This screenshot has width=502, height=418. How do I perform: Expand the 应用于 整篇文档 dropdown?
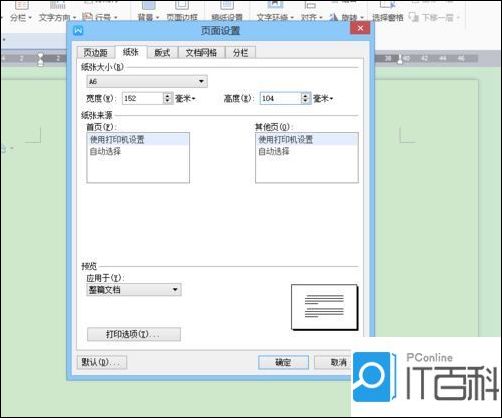pos(134,290)
